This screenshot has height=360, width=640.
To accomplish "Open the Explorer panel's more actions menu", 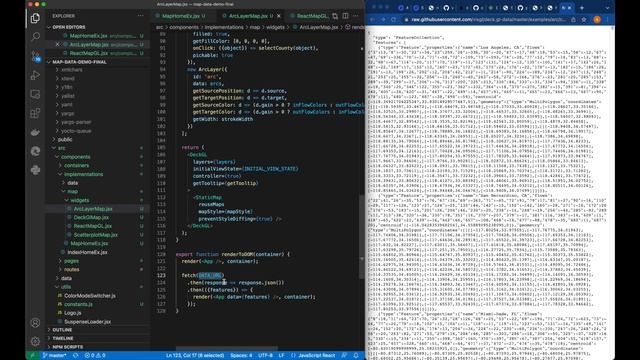I will (140, 16).
